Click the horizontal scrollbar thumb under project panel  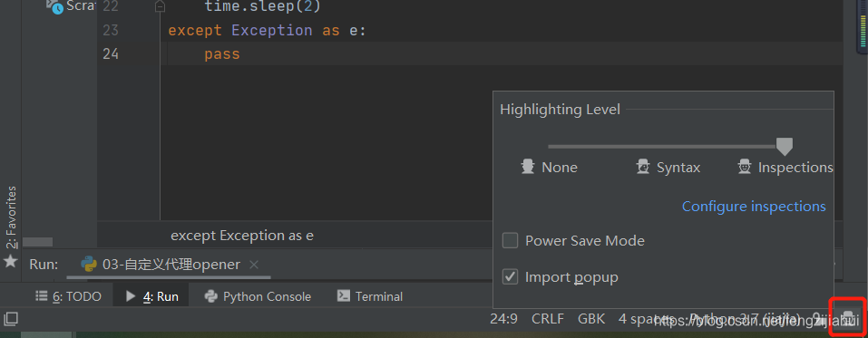point(38,242)
